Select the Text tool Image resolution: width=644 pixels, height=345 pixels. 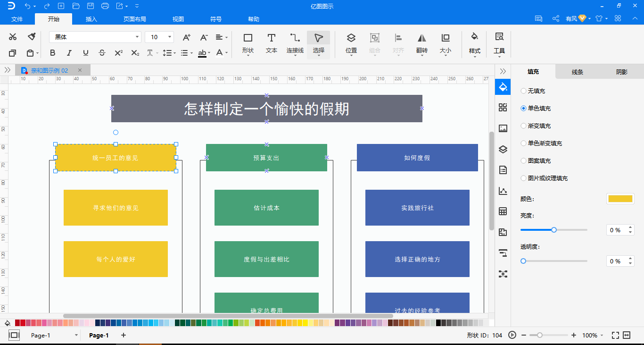coord(272,43)
